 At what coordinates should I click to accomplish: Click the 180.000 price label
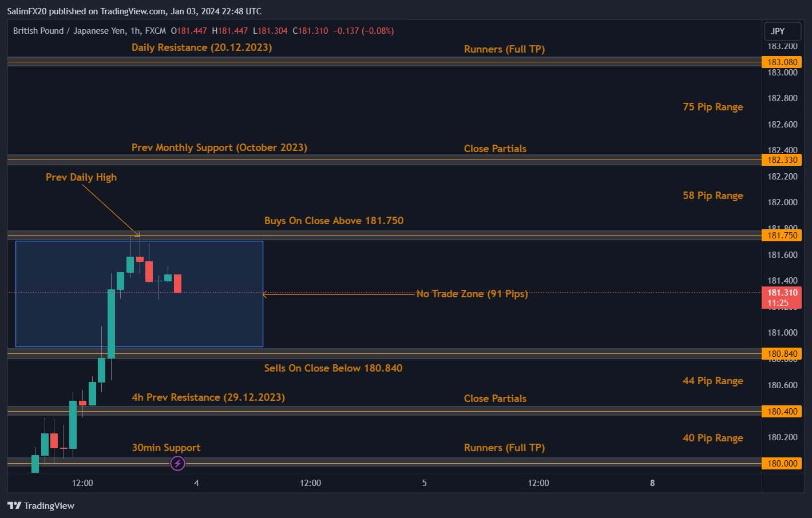pos(782,464)
